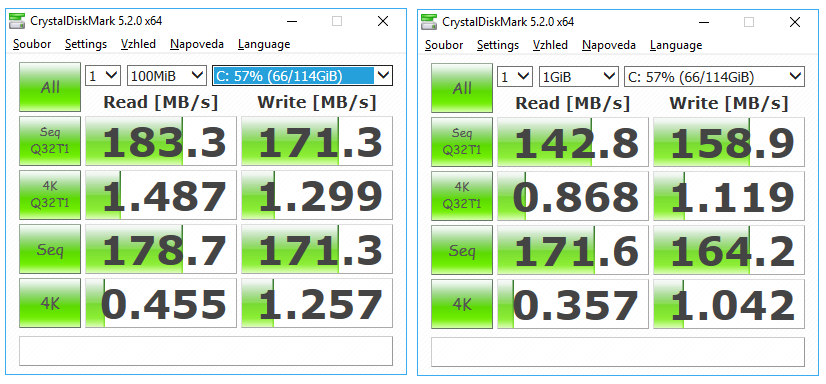Screen dimensions: 826x384
Task: Start Seq Q32T1 test in right window
Action: [x=462, y=141]
